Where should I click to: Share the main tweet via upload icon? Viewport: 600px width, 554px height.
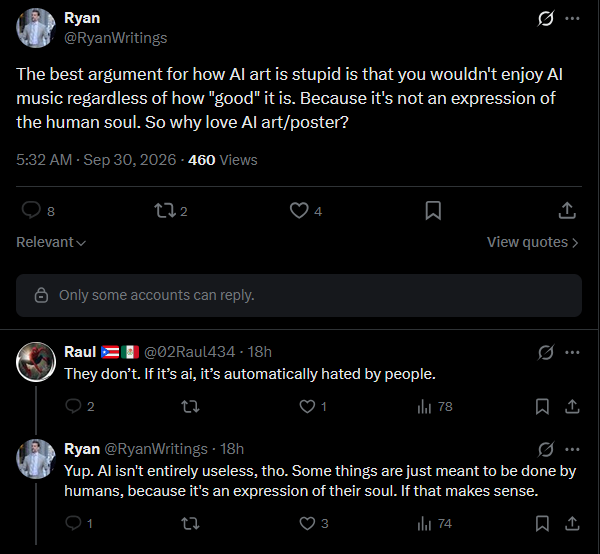(567, 210)
